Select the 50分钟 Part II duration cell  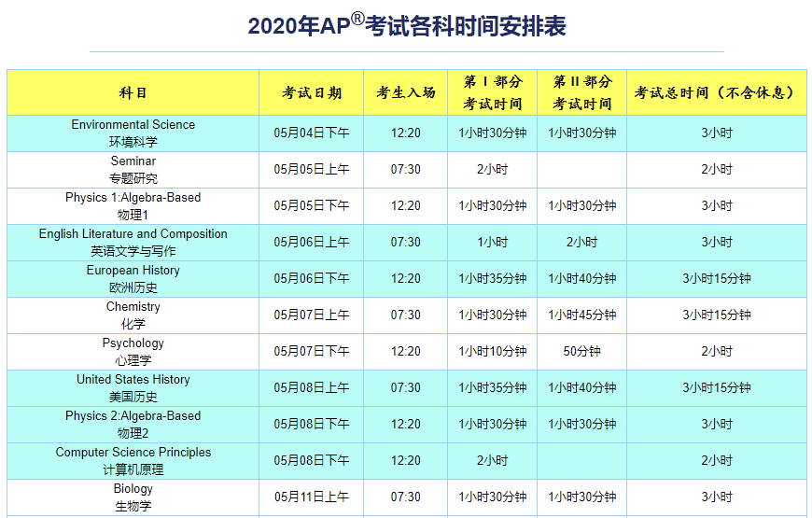582,352
